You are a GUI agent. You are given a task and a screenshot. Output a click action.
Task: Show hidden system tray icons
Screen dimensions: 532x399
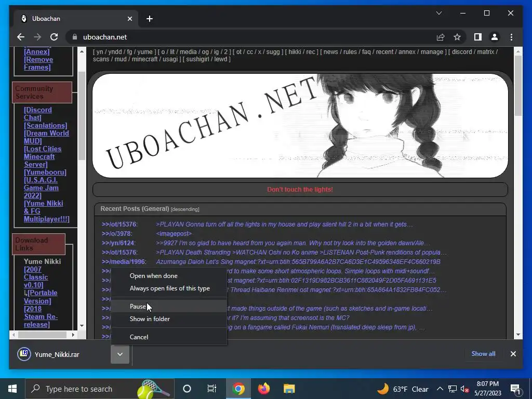pyautogui.click(x=440, y=389)
